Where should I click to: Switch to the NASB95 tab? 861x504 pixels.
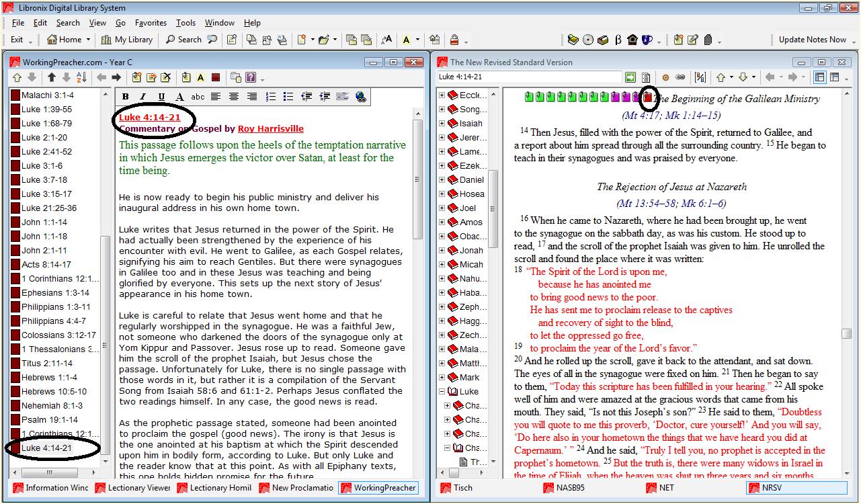pyautogui.click(x=568, y=488)
